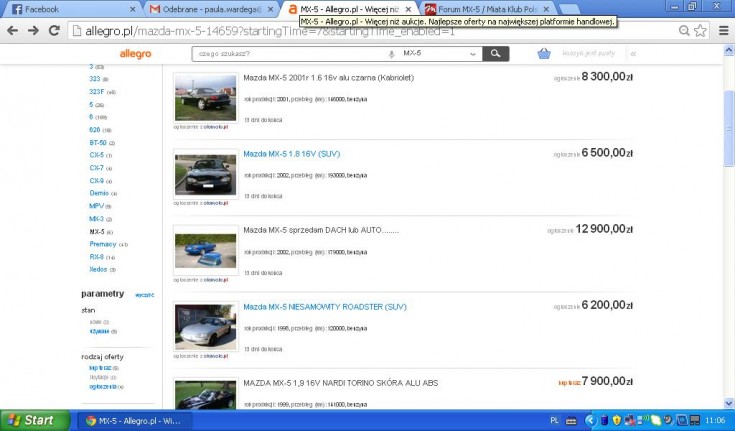Open the Windows Start button
The width and height of the screenshot is (735, 431).
pyautogui.click(x=35, y=420)
